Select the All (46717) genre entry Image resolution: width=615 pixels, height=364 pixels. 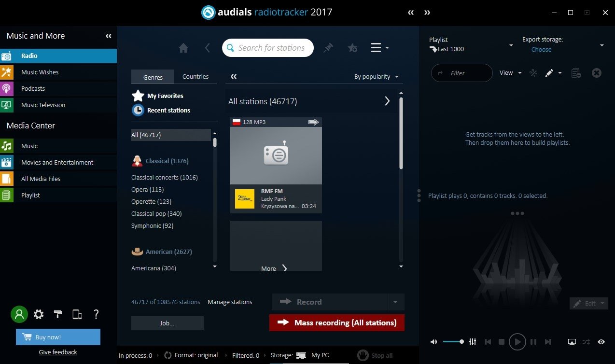coord(171,135)
